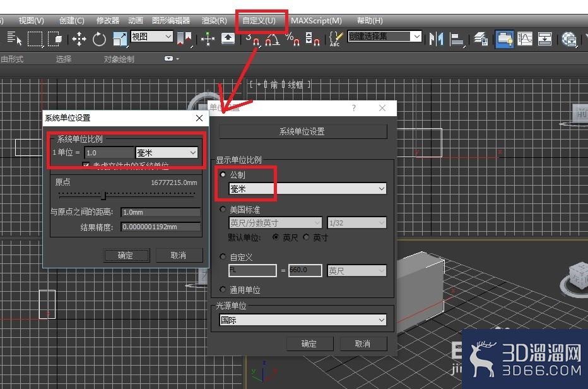Select 公制 metric radio button
The height and width of the screenshot is (389, 588).
(223, 174)
